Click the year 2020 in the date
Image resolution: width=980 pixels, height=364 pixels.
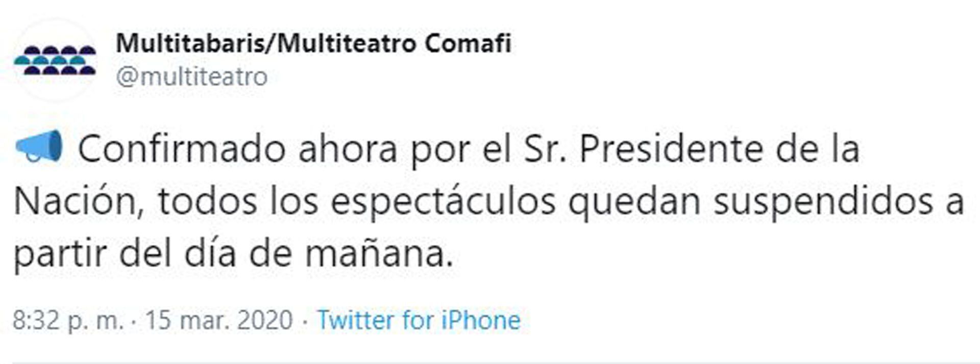tap(265, 320)
